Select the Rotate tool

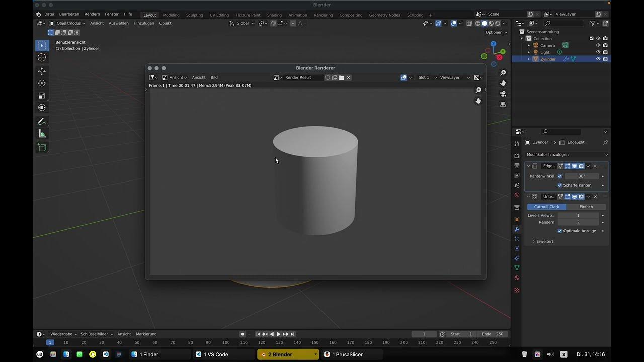[42, 83]
